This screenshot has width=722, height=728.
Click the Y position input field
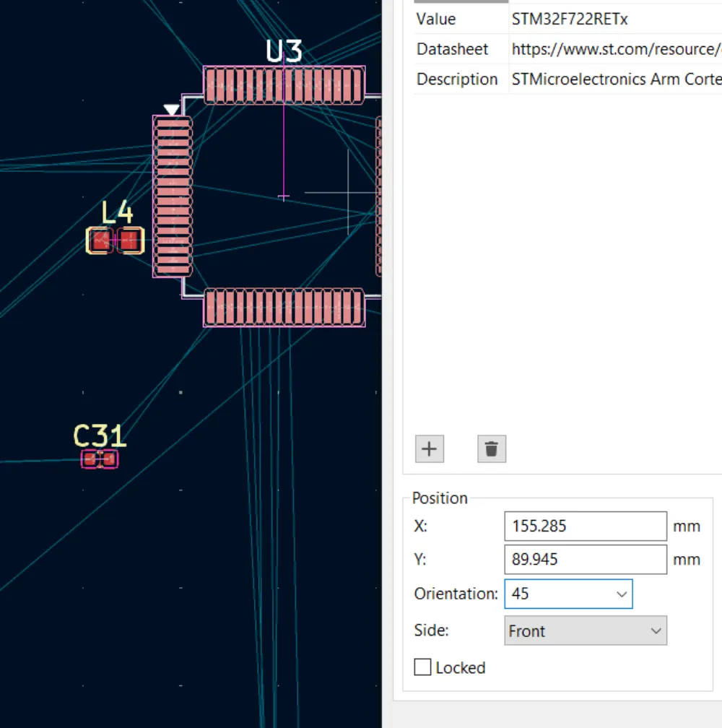585,560
